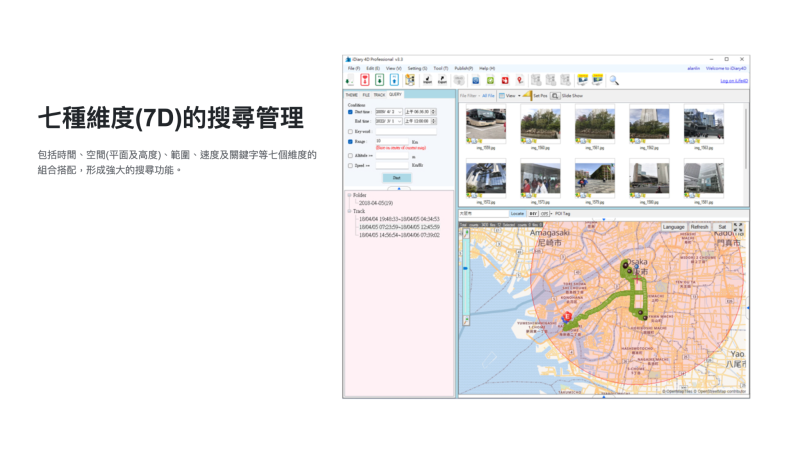Click the red map pin toolbar icon
This screenshot has width=800, height=449.
click(520, 80)
